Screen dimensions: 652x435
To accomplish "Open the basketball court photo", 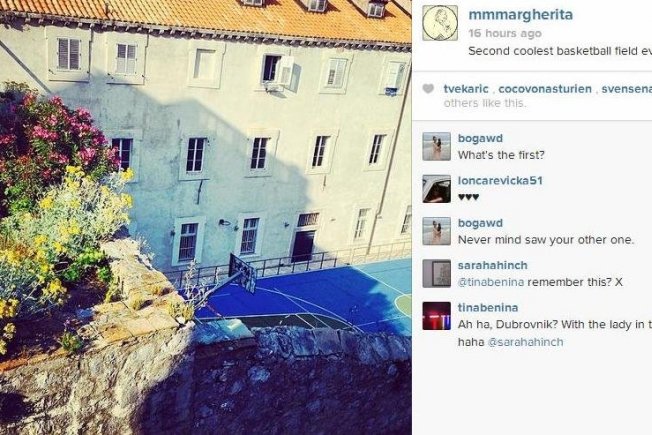I will tap(206, 218).
